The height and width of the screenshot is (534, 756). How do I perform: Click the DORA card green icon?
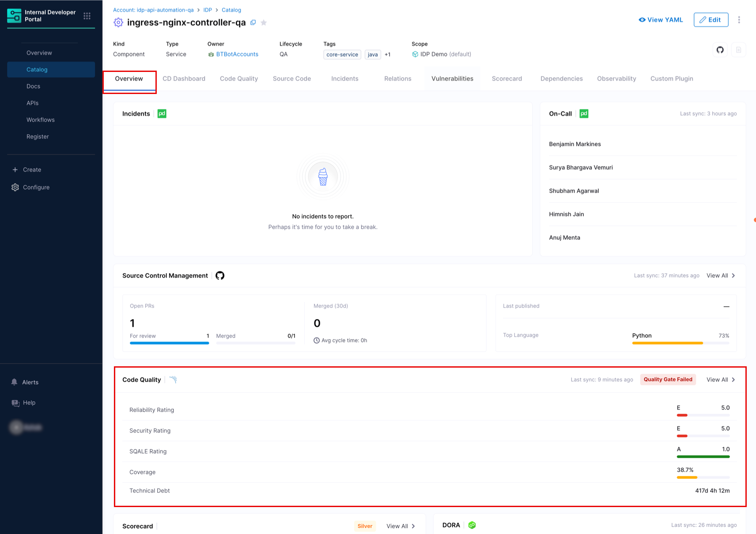472,525
